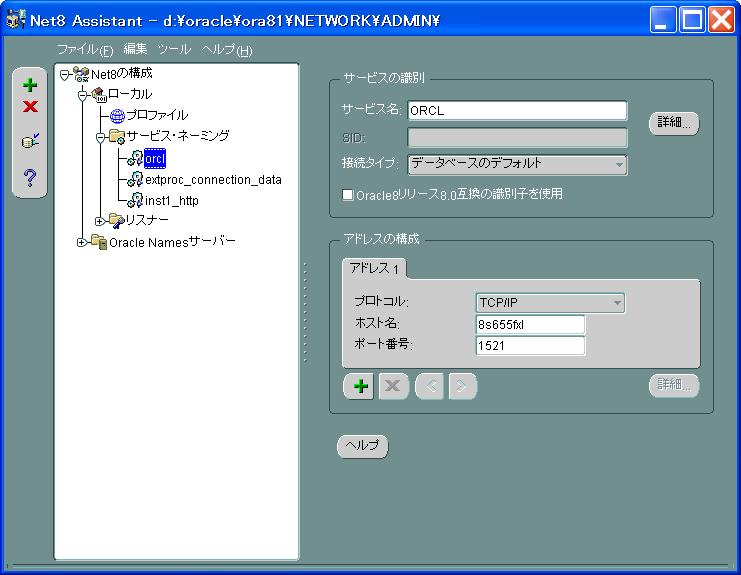Viewport: 741px width, 575px height.
Task: Click the リスナー folder icon
Action: [117, 221]
